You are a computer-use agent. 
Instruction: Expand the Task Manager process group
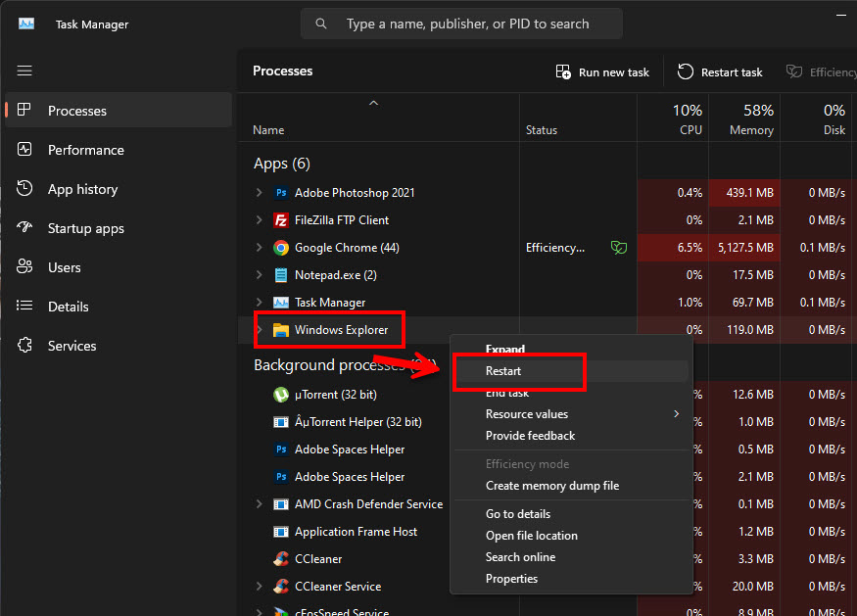coord(260,302)
